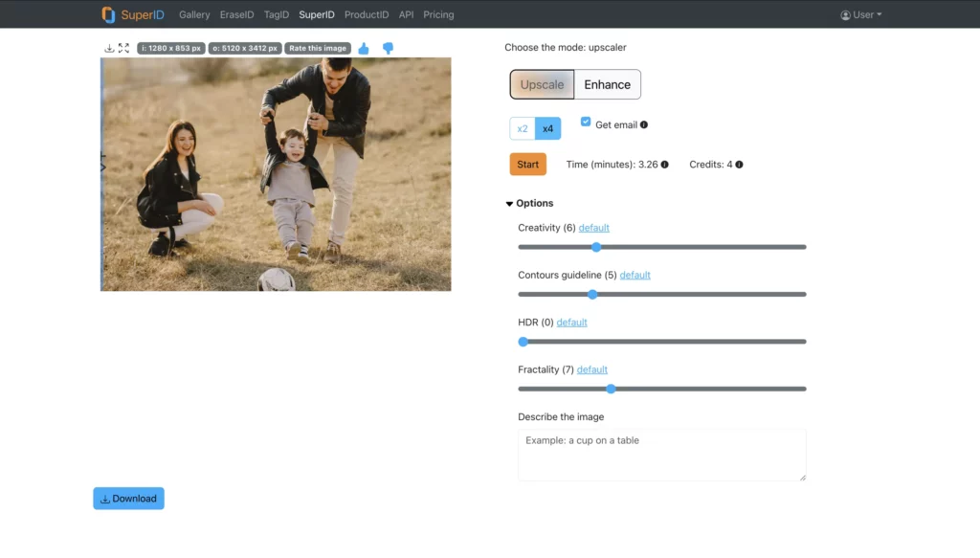Image resolution: width=980 pixels, height=558 pixels.
Task: Give the result a thumbs down
Action: [x=387, y=47]
